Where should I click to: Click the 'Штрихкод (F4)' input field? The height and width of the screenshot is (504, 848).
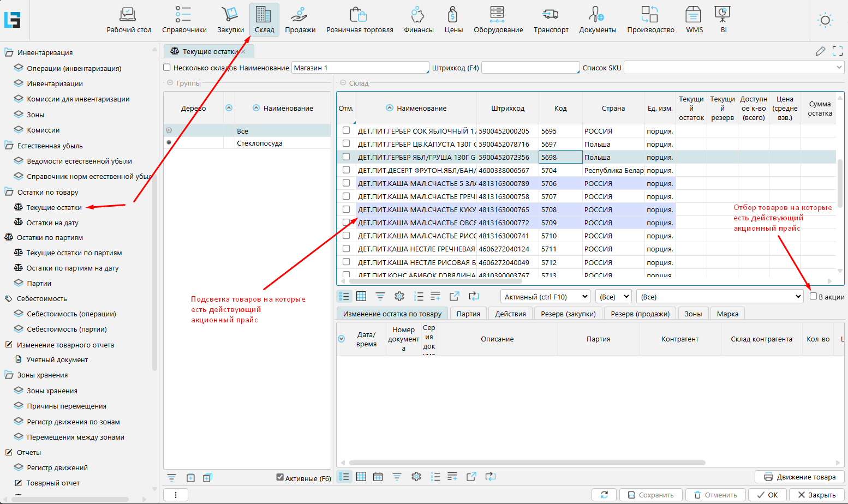[x=529, y=68]
